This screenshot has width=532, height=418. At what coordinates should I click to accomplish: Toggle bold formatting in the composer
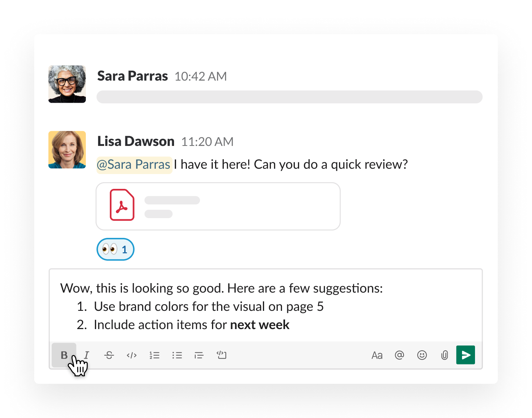click(64, 355)
